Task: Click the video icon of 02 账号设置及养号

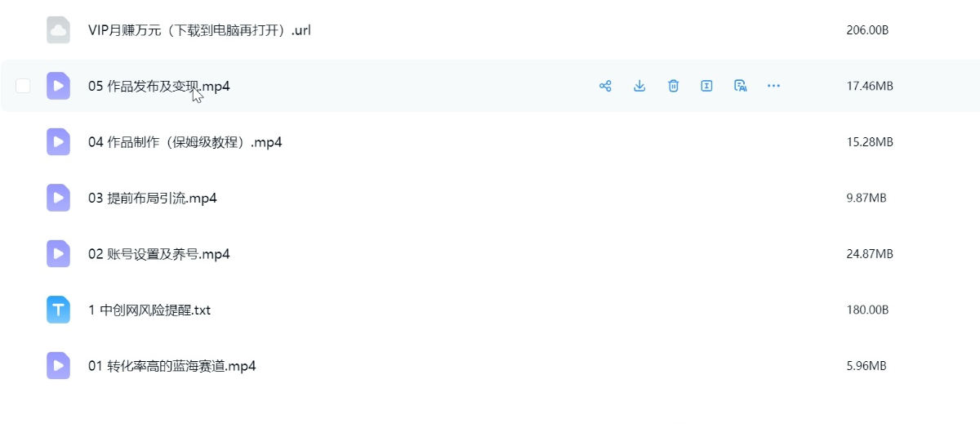Action: pos(58,254)
